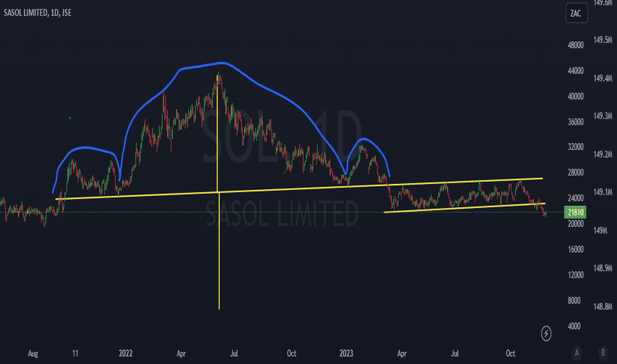This screenshot has width=617, height=364.
Task: Click the 4000 price axis label
Action: click(575, 326)
